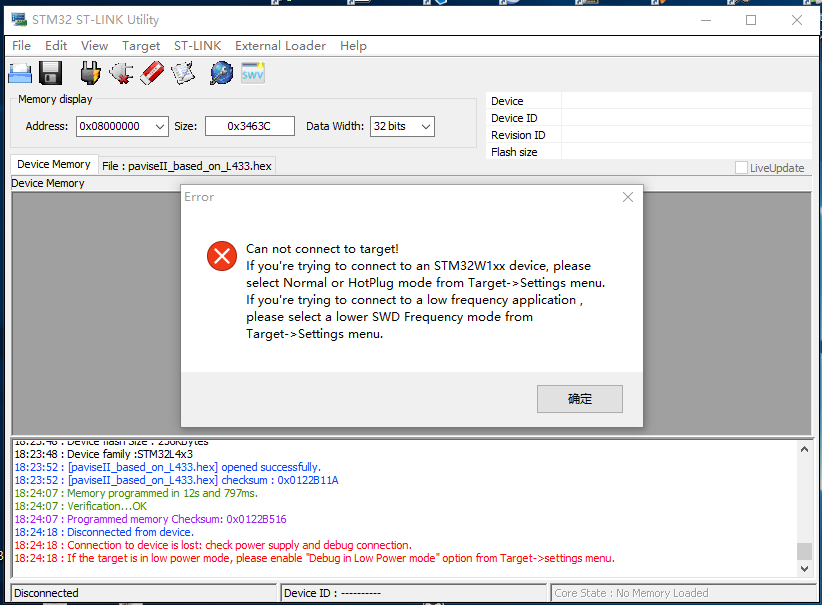Open the File menu

[x=21, y=46]
